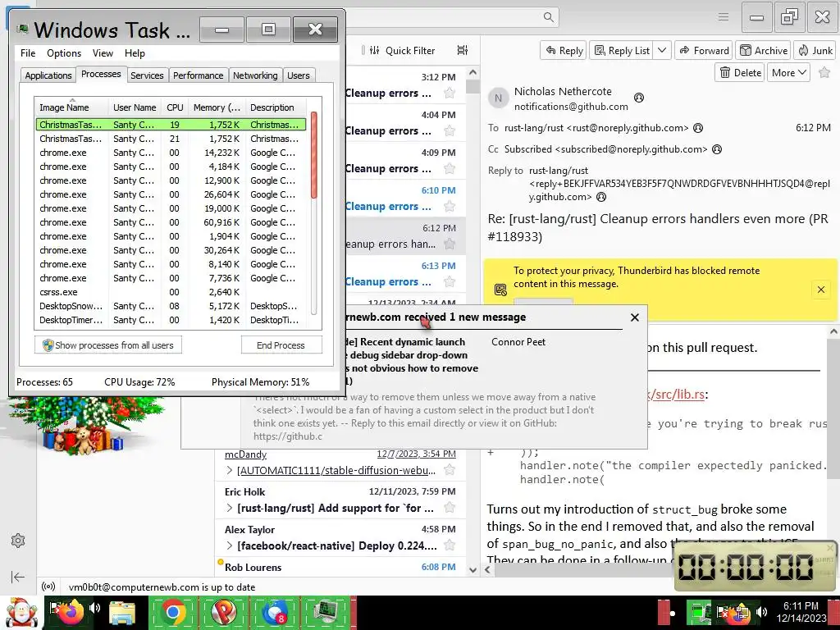
Task: Open message list display options icon
Action: click(463, 50)
